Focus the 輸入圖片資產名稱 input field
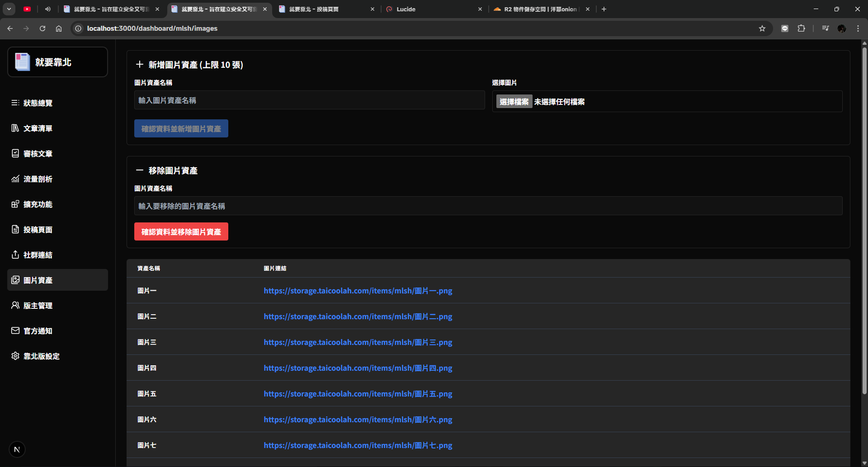 (x=309, y=100)
